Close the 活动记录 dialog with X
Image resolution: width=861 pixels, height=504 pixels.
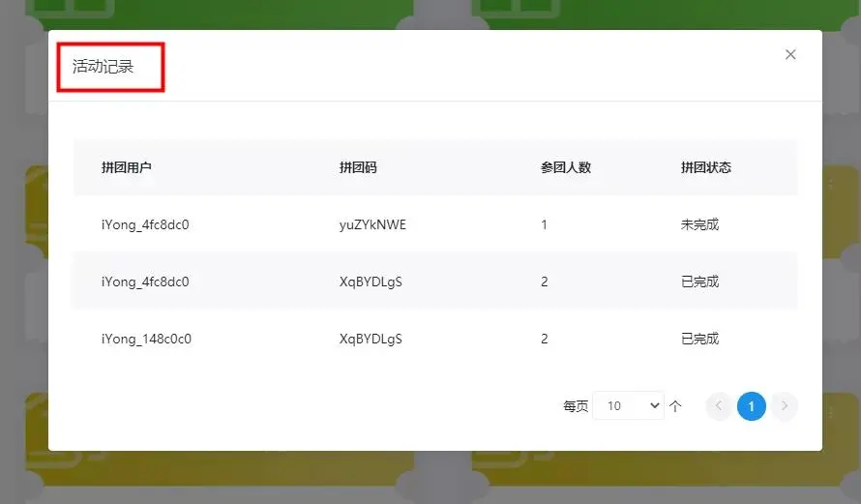pyautogui.click(x=790, y=55)
